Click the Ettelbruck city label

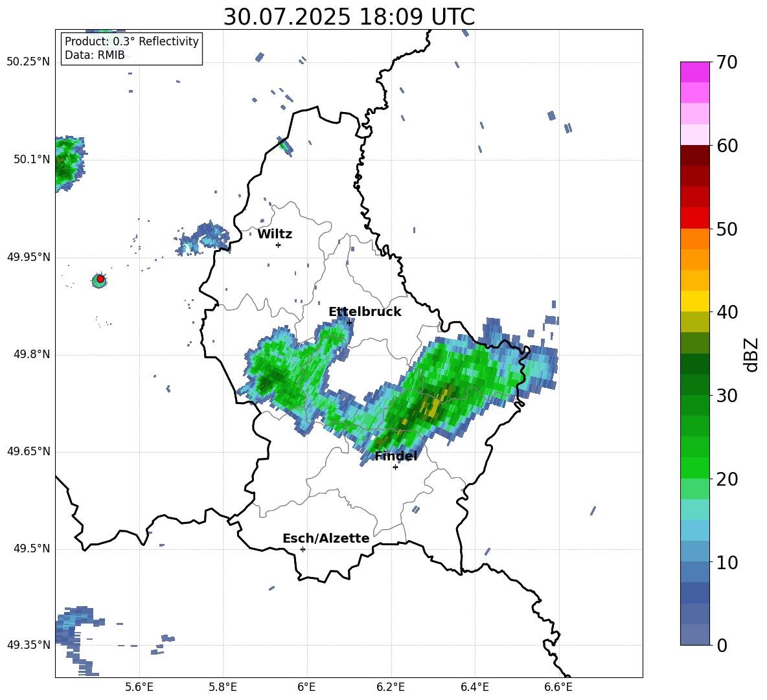365,312
